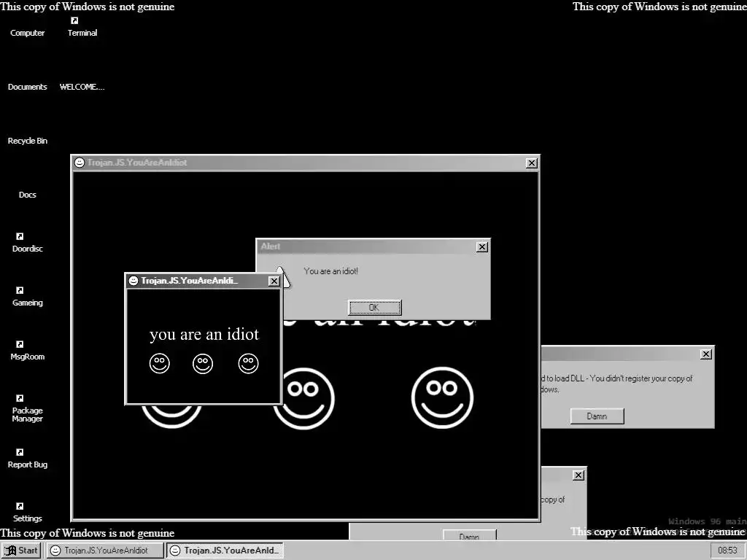Viewport: 747px width, 560px height.
Task: Click the 08:53 taskbar clock
Action: (x=727, y=551)
